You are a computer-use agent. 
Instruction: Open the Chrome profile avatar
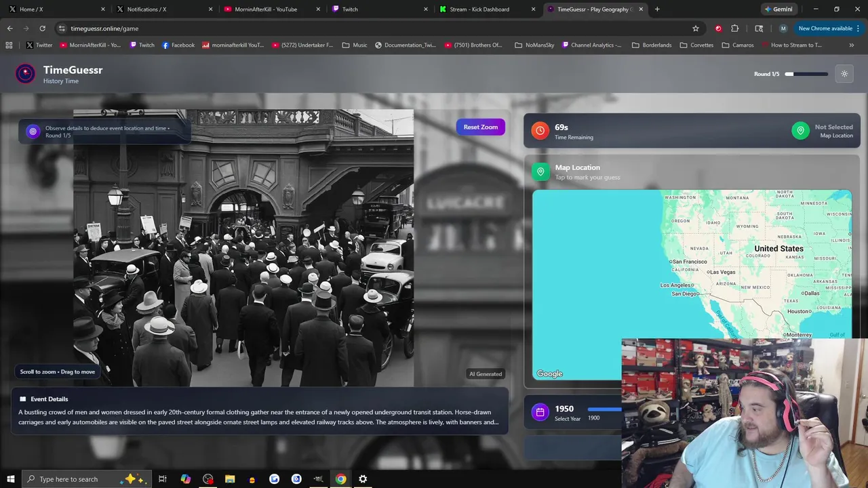tap(783, 28)
